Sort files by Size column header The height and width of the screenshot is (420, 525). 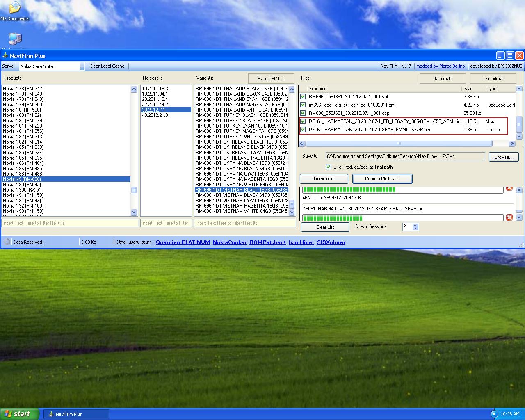click(x=473, y=89)
